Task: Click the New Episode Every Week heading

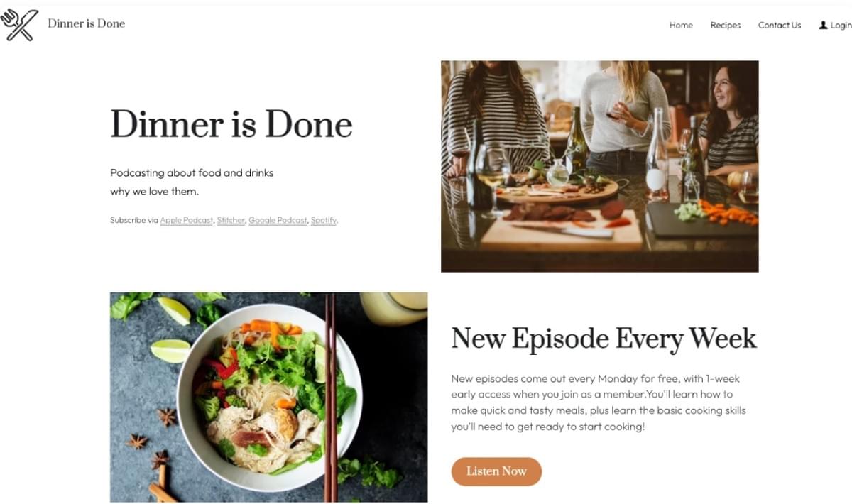Action: (604, 338)
